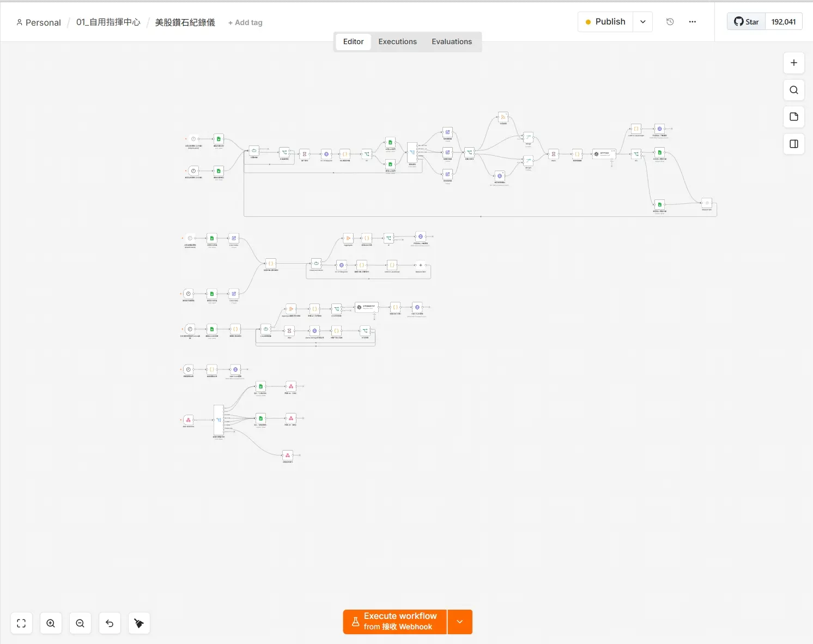813x644 pixels.
Task: Zoom in on the canvas
Action: (51, 623)
